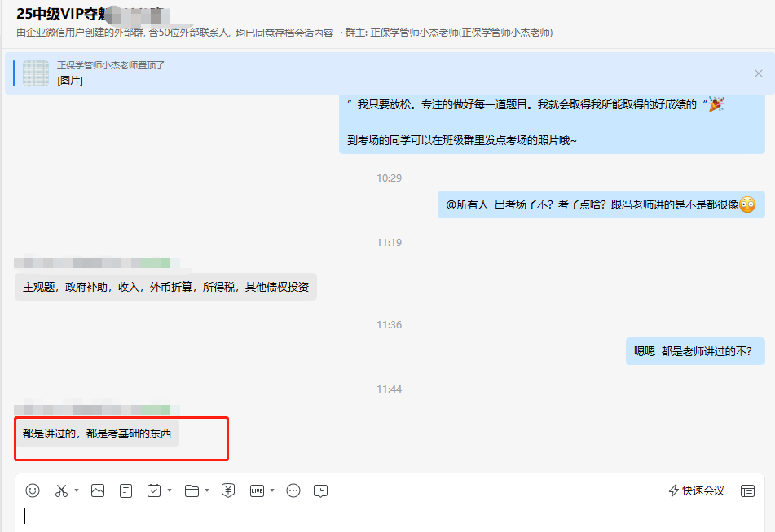Expand the file folder dropdown arrow
This screenshot has width=775, height=532.
tap(206, 490)
